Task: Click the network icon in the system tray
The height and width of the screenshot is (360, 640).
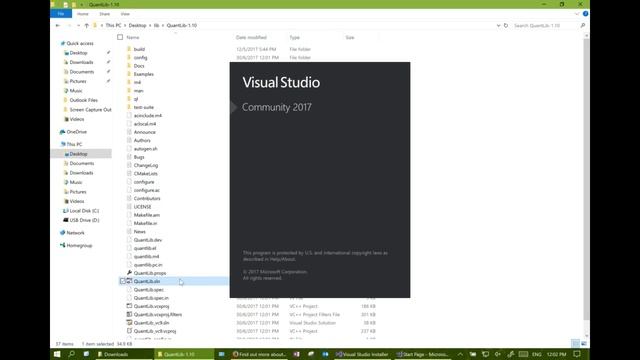Action: [x=485, y=354]
